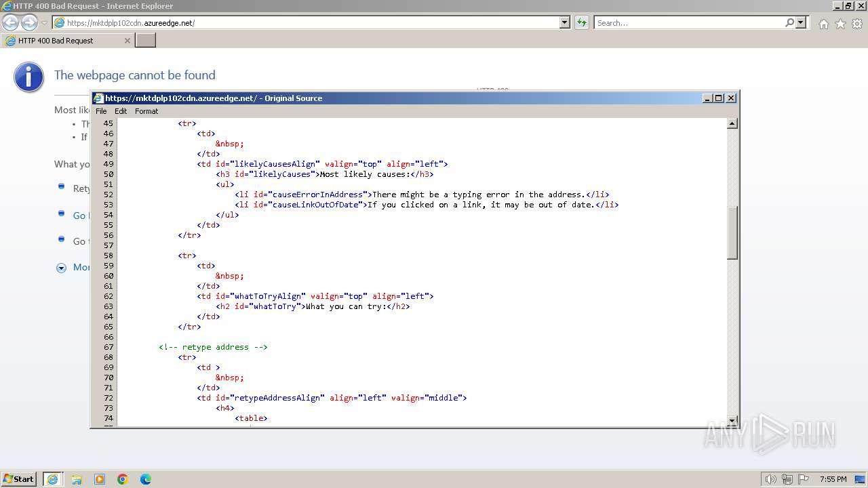Click the 'What you can try:' source line
The width and height of the screenshot is (868, 488).
click(x=313, y=306)
